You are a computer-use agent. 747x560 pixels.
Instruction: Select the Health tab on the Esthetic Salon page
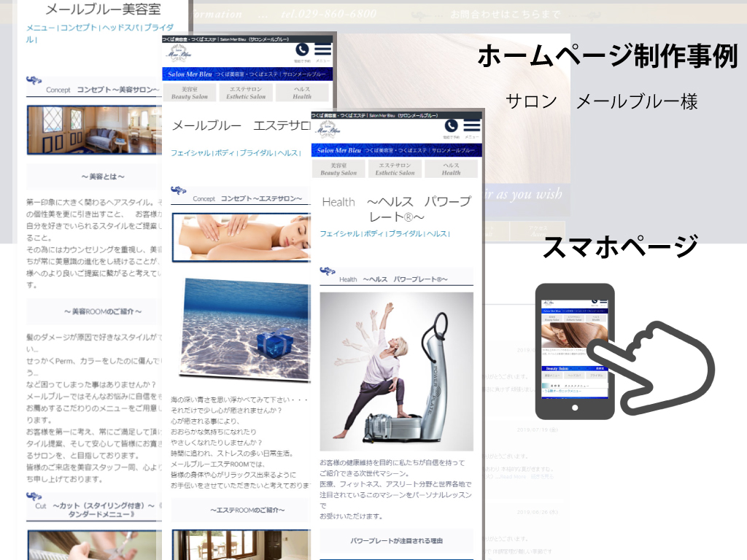tap(302, 93)
